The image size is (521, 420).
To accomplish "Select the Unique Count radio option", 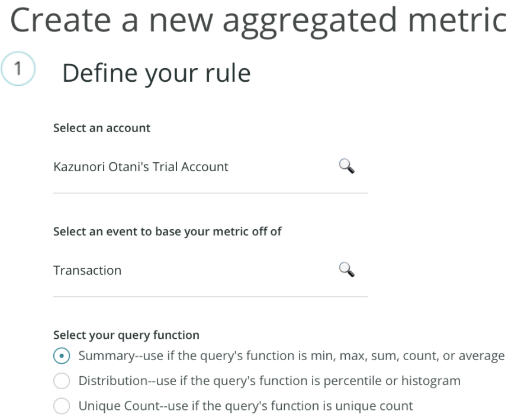I will (x=62, y=406).
